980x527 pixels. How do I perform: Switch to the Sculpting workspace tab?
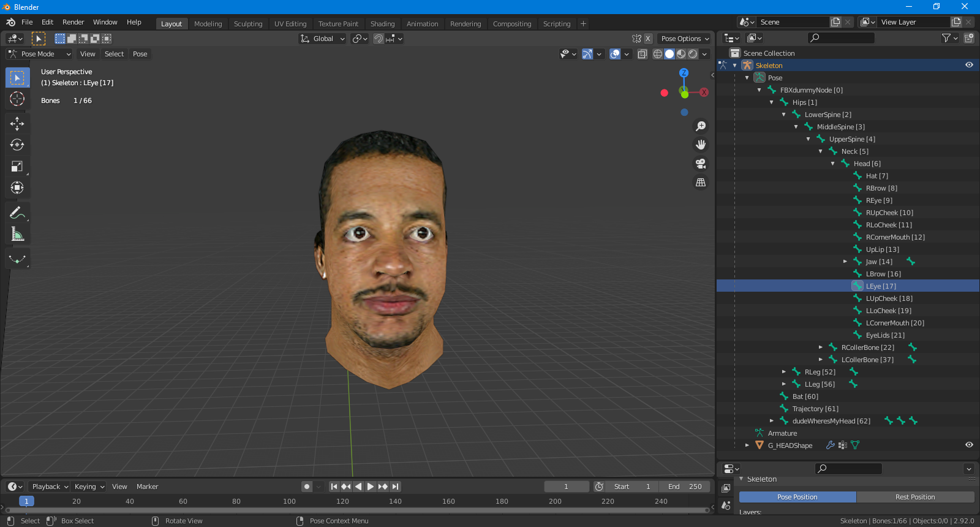pos(248,24)
